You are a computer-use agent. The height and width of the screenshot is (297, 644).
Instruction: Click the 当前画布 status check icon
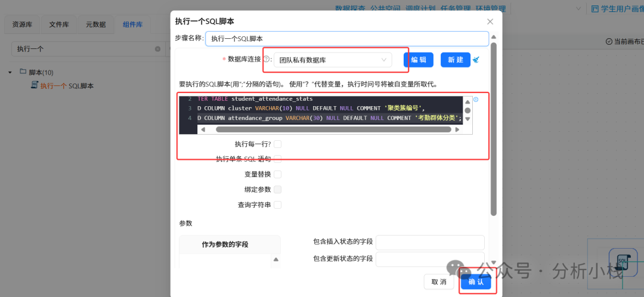pos(609,41)
